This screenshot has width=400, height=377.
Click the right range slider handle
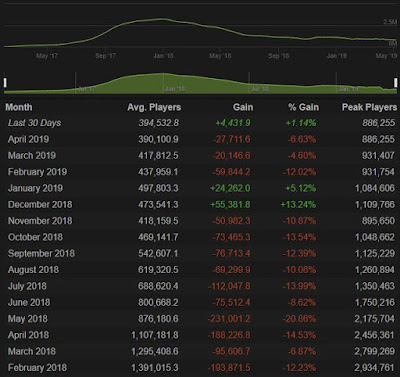pos(396,82)
